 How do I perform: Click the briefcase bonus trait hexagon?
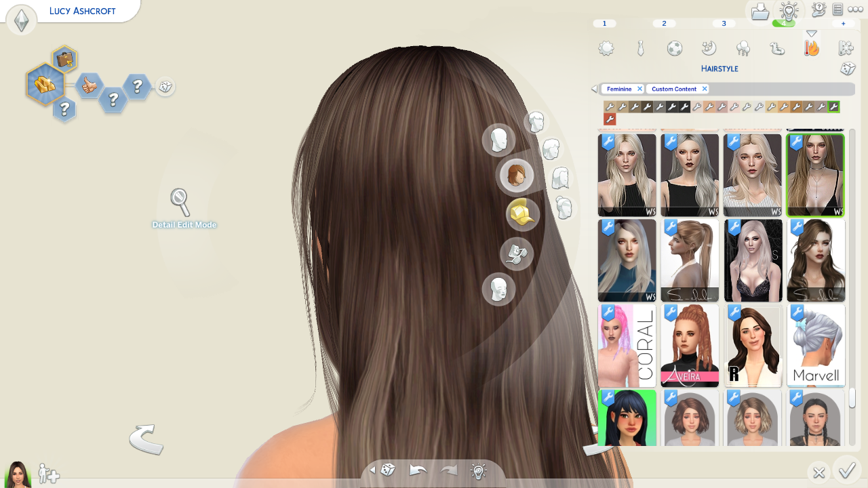pyautogui.click(x=65, y=60)
